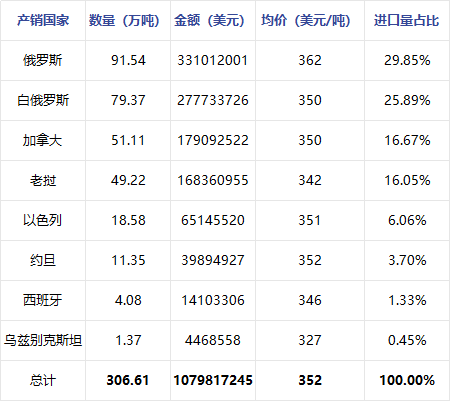Click amount value 179092522
The width and height of the screenshot is (450, 401).
click(x=213, y=140)
